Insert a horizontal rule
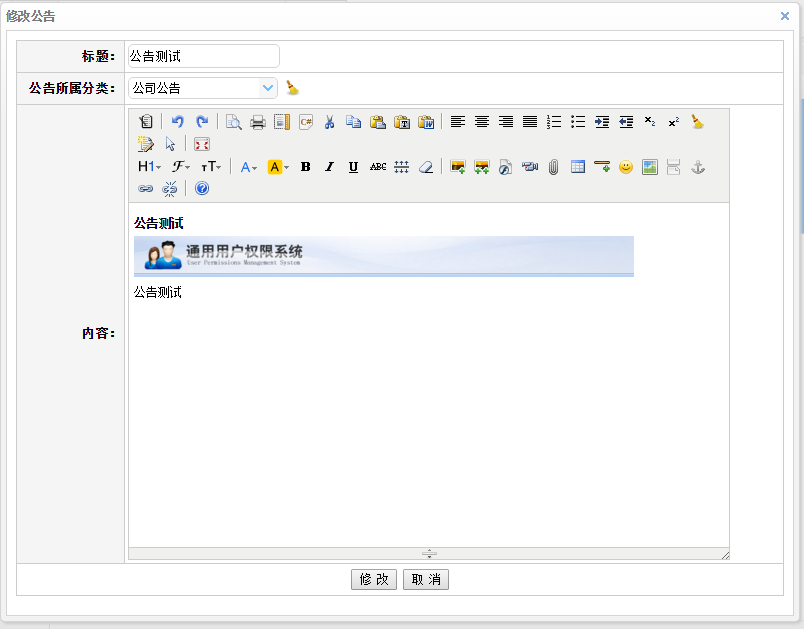Image resolution: width=804 pixels, height=629 pixels. [602, 167]
